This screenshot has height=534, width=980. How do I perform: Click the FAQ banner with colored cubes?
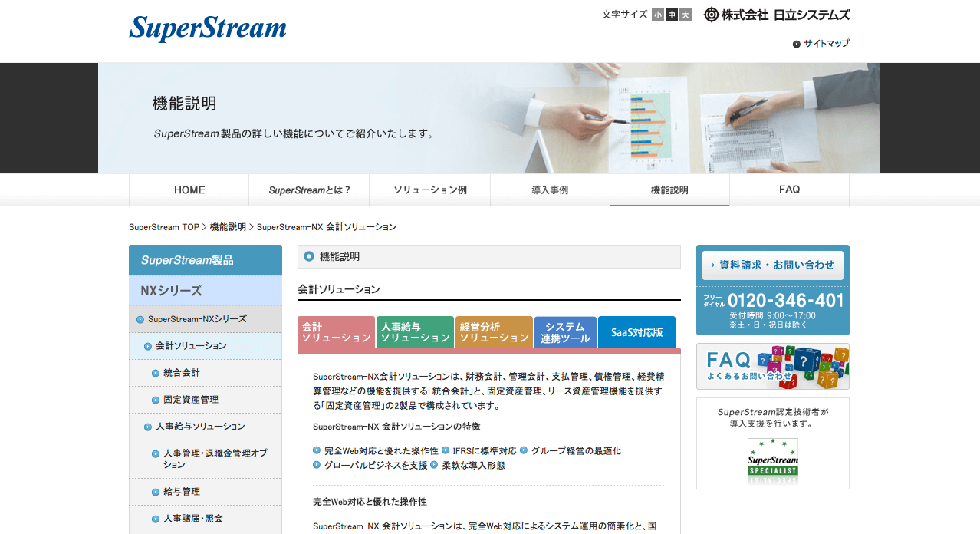(772, 367)
